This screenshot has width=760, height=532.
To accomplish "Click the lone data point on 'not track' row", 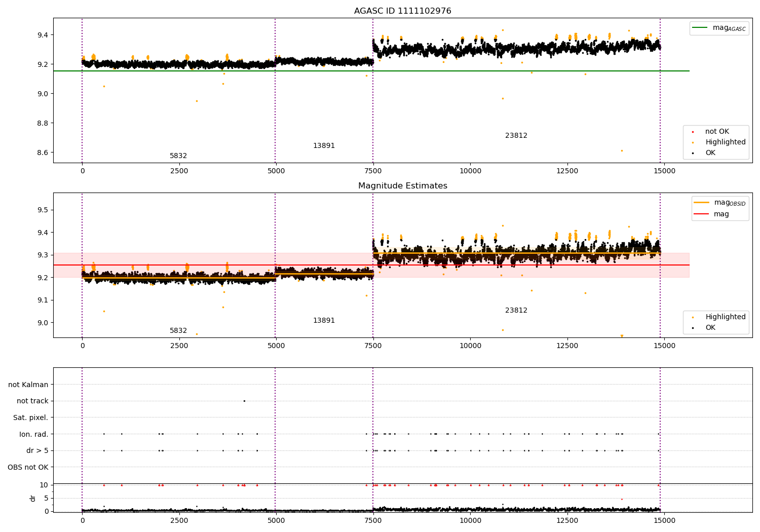I will [244, 401].
